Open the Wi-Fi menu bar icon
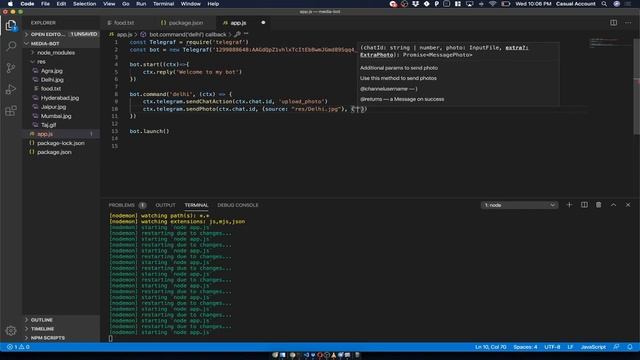The width and height of the screenshot is (640, 360). coord(493,4)
